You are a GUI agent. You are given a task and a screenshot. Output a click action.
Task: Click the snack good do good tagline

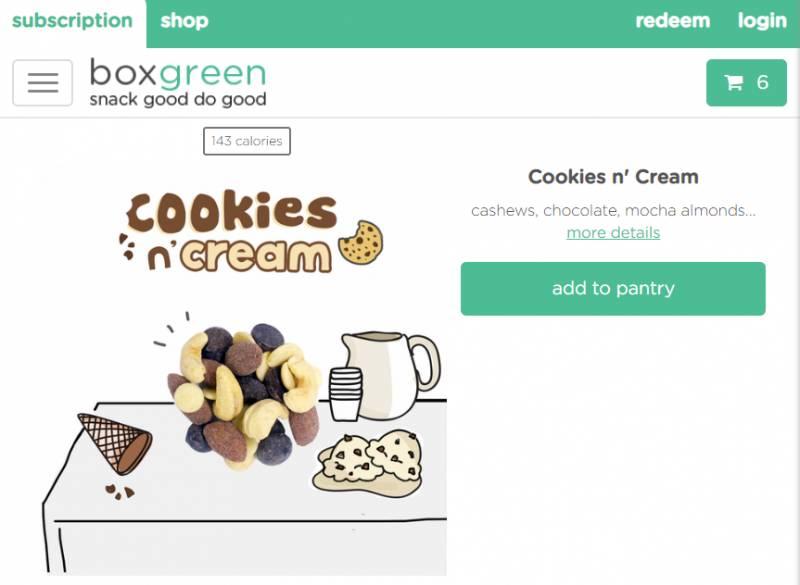pos(178,99)
